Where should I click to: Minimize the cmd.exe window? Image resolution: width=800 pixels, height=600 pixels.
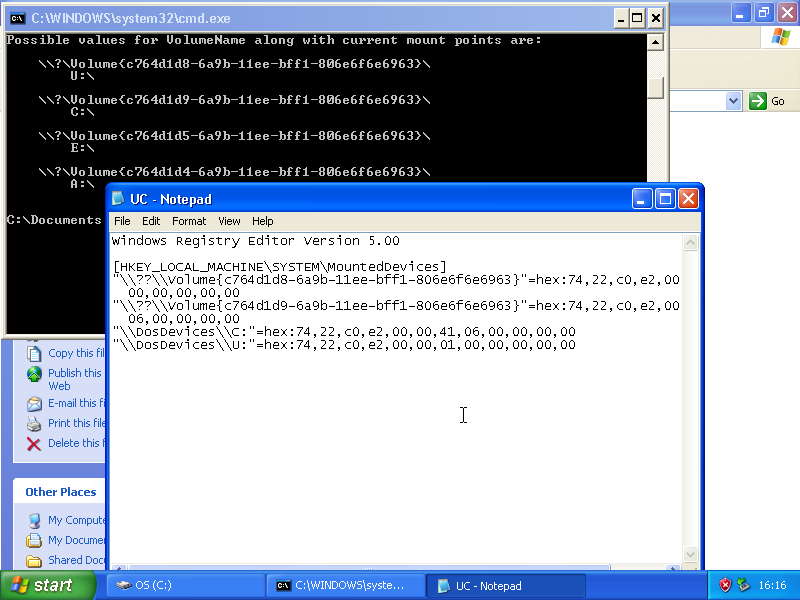pyautogui.click(x=621, y=18)
